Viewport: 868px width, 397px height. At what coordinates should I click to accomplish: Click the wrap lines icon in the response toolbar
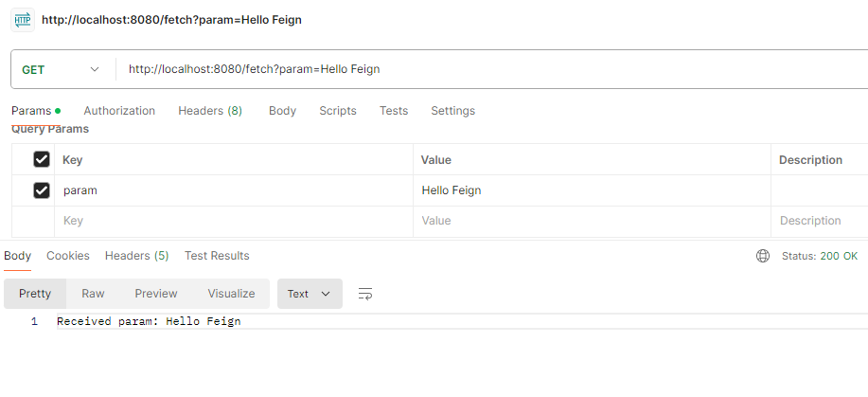(x=364, y=294)
